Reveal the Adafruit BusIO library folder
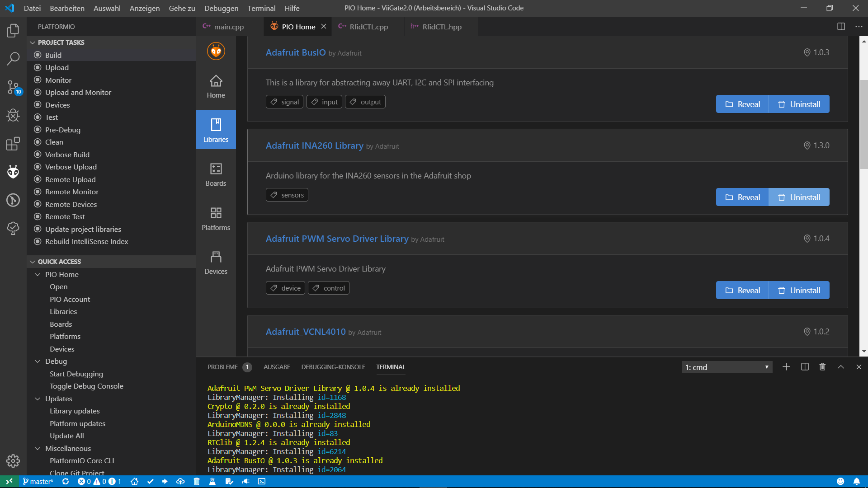 tap(742, 104)
